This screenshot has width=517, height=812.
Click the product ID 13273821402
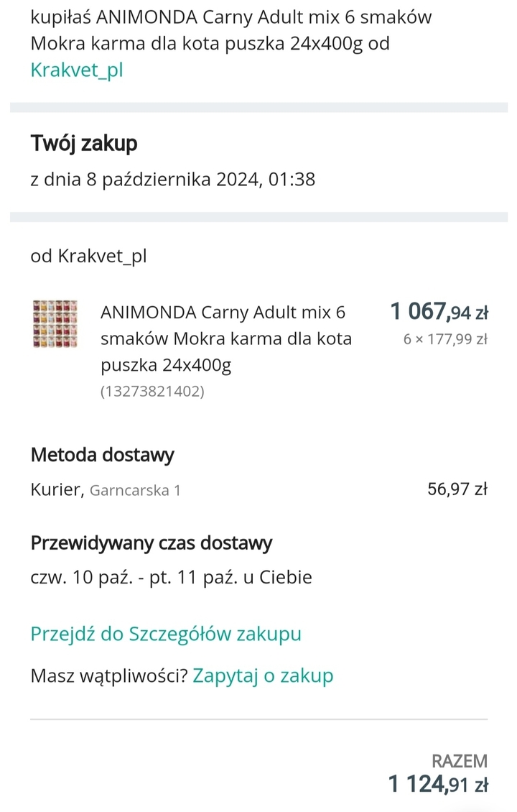click(153, 391)
